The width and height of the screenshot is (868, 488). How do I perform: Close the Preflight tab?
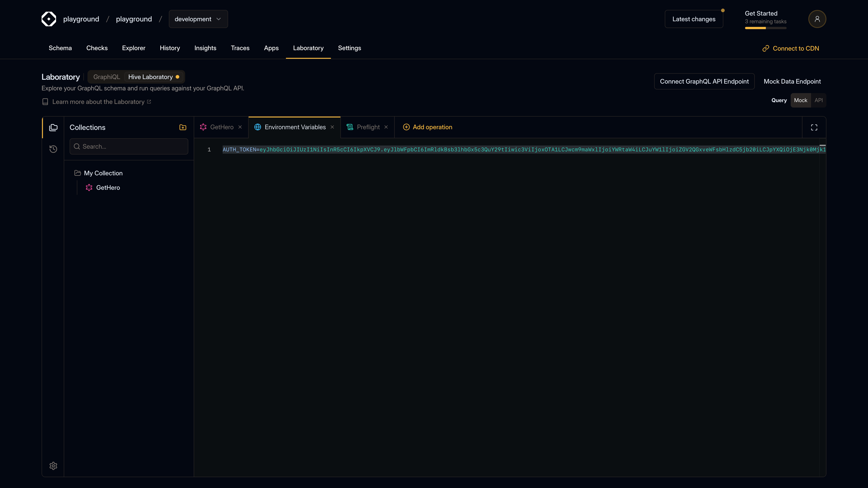point(386,127)
